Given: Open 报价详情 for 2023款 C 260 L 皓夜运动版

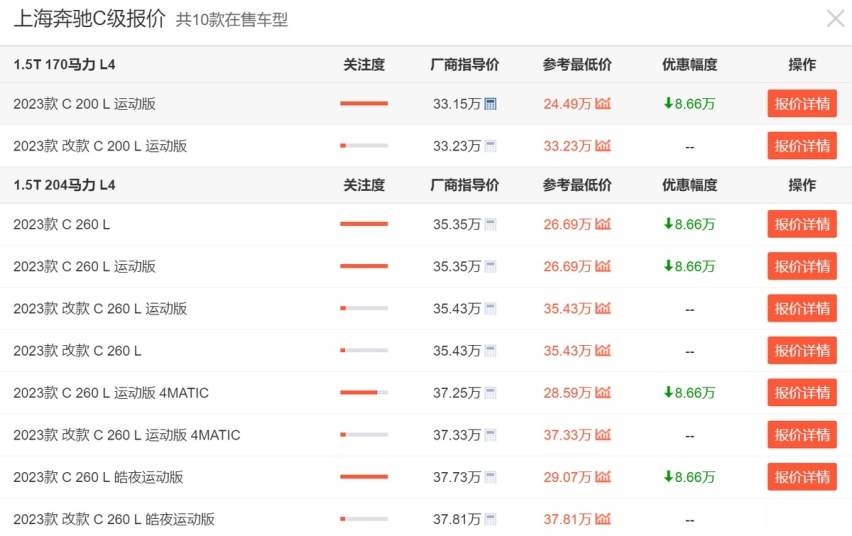Looking at the screenshot, I should click(802, 477).
